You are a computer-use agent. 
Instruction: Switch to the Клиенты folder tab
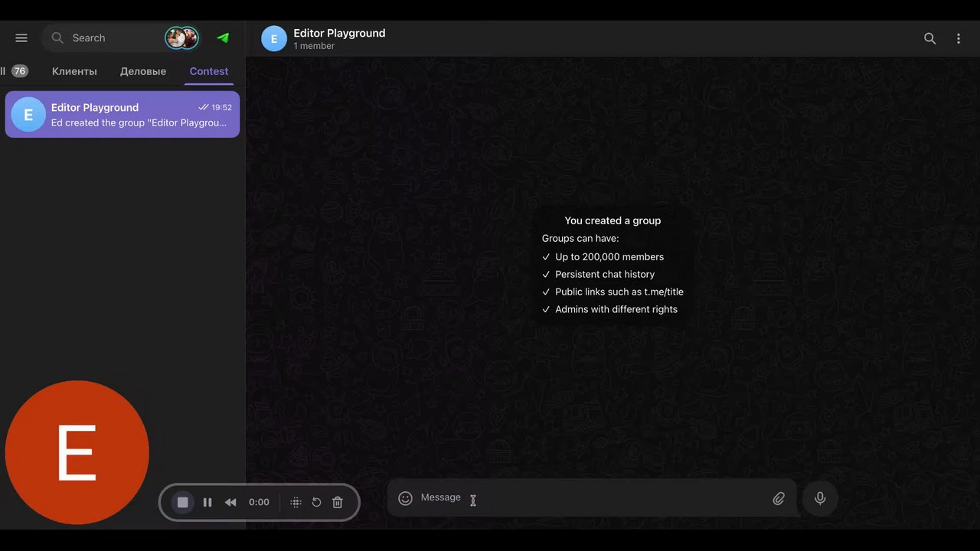pyautogui.click(x=74, y=71)
